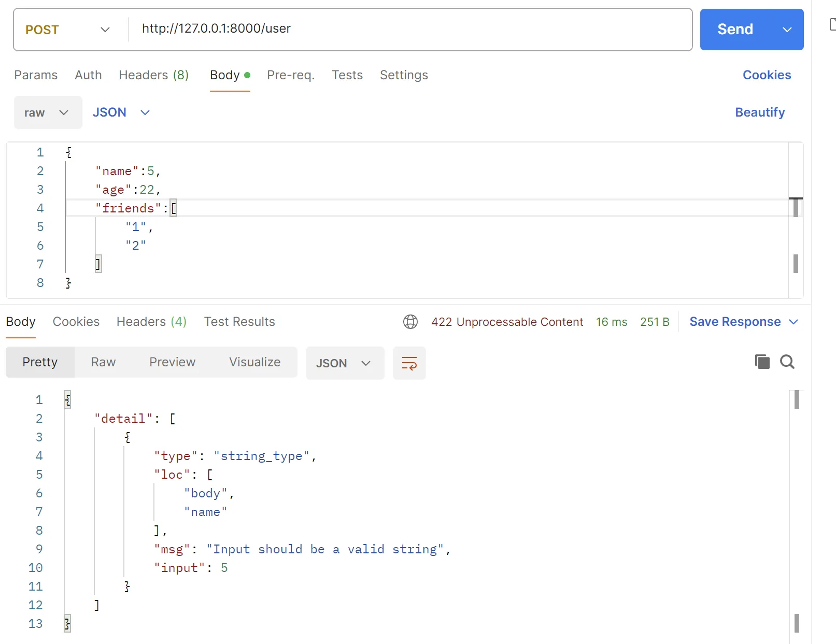Open Test Results tab
The height and width of the screenshot is (644, 836).
pos(239,322)
